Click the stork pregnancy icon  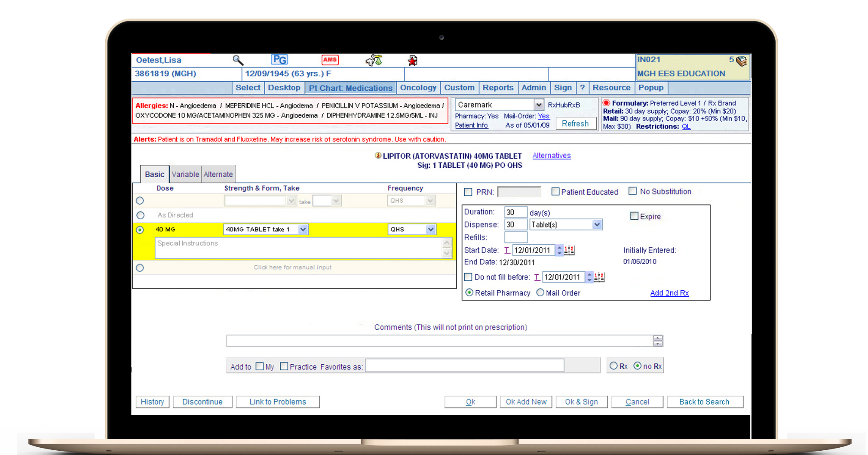[x=374, y=60]
